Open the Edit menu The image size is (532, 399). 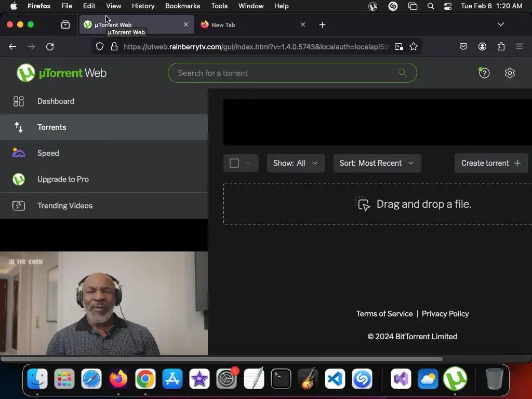[89, 6]
